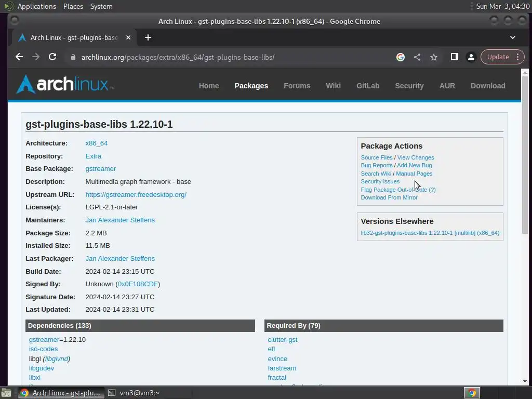
Task: Open lib32-gst-plugins-base-libs multilib version link
Action: 430,233
